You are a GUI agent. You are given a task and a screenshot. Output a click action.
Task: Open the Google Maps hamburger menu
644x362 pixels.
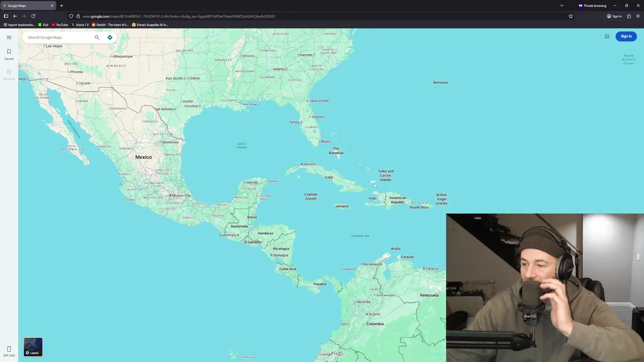pyautogui.click(x=9, y=37)
